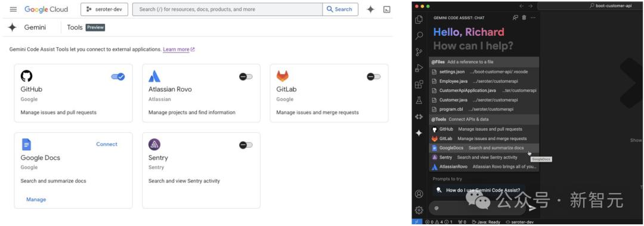Open Source Control icon in activity bar

click(x=419, y=52)
